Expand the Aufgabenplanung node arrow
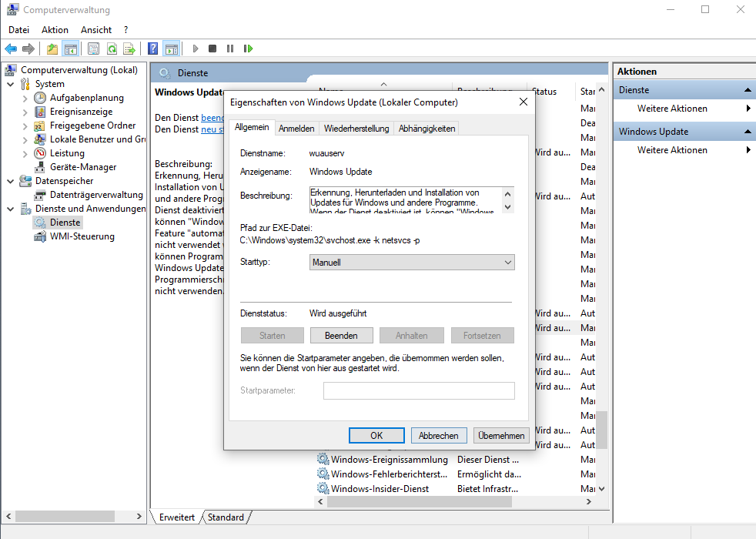Viewport: 756px width, 539px height. [25, 99]
